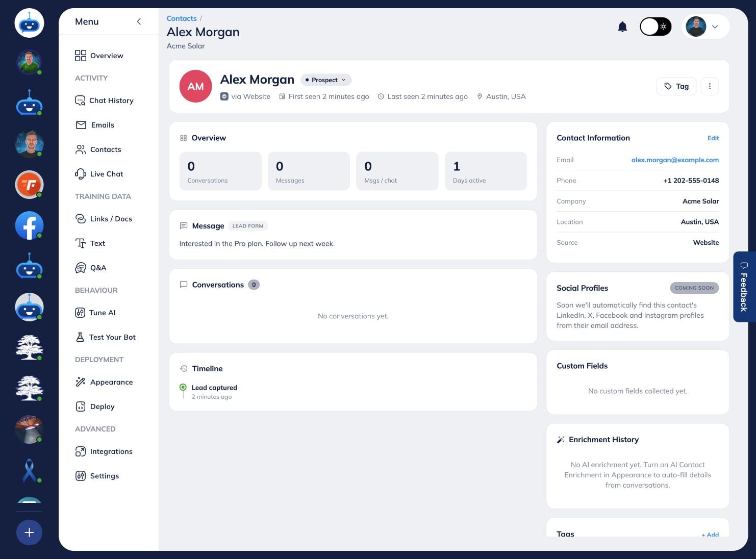Viewport: 756px width, 559px height.
Task: Click the Text training icon
Action: tap(81, 243)
